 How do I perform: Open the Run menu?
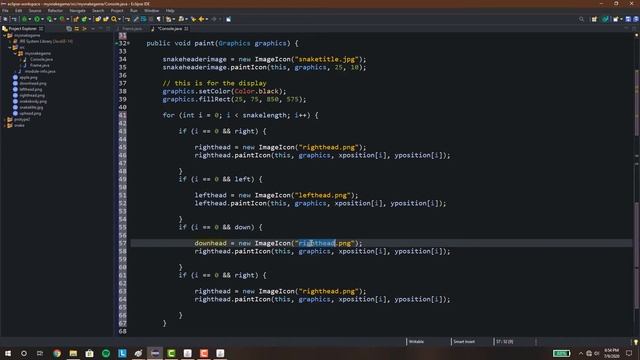(x=133, y=11)
